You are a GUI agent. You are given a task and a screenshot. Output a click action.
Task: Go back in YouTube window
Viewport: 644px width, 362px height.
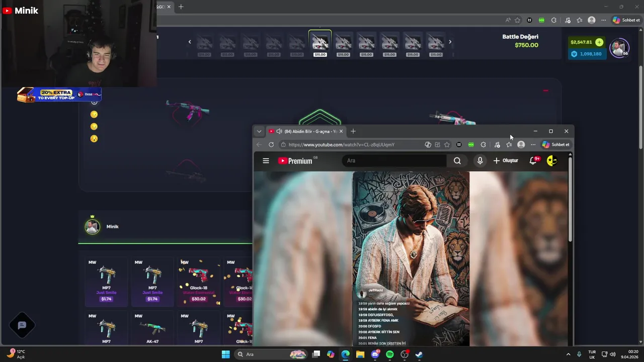(x=259, y=145)
